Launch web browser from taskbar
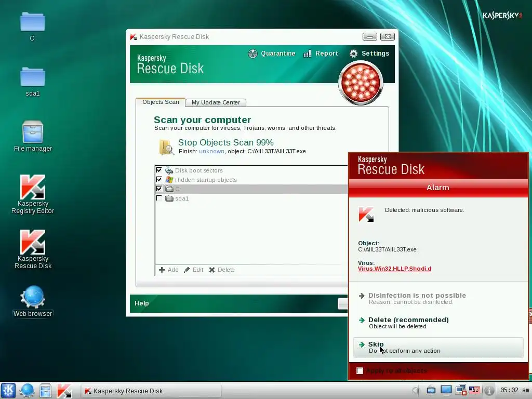Screen dimensions: 532x399 click(x=27, y=391)
